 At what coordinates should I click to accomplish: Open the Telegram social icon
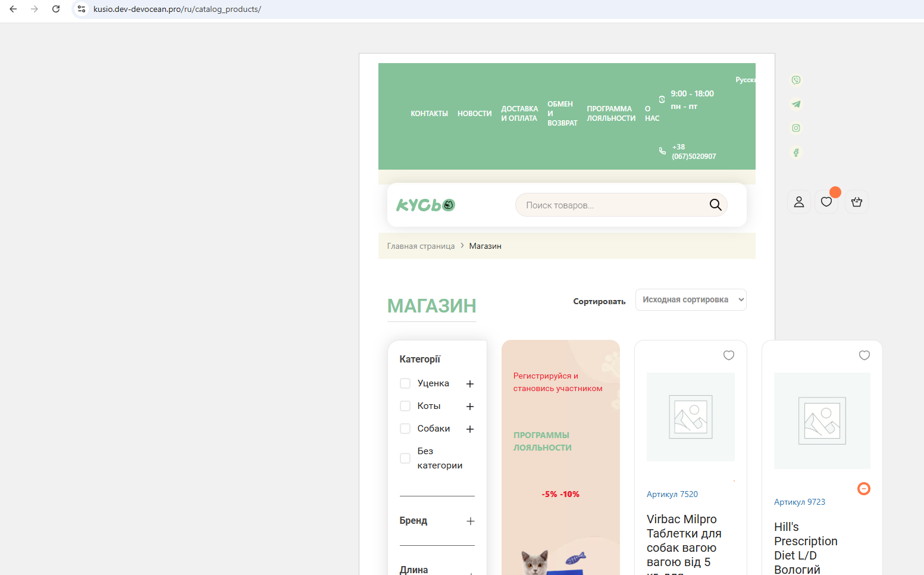pos(796,104)
